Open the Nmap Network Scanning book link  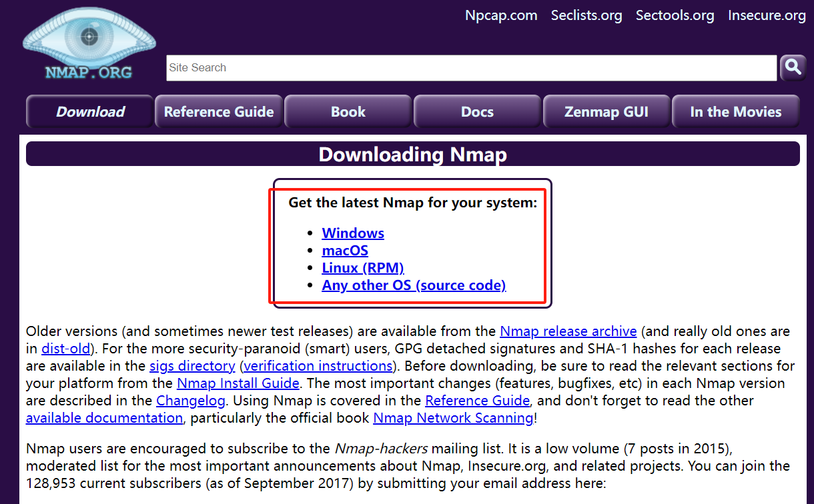[453, 418]
